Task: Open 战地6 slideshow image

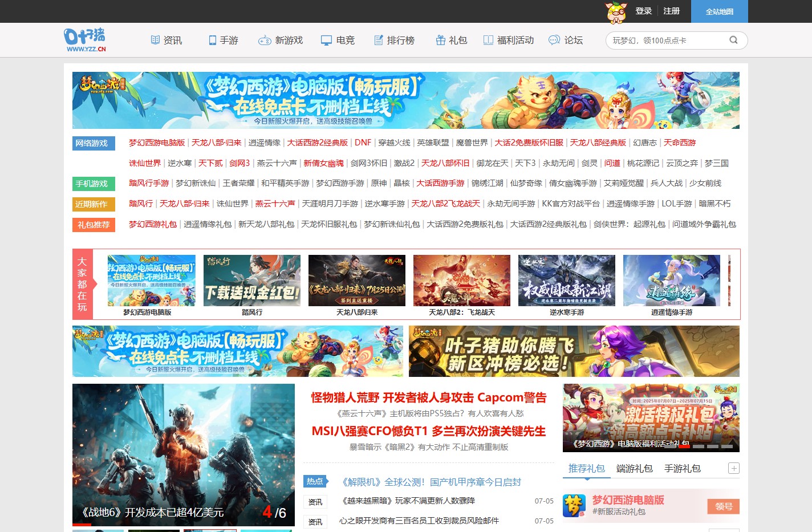Action: click(x=184, y=455)
